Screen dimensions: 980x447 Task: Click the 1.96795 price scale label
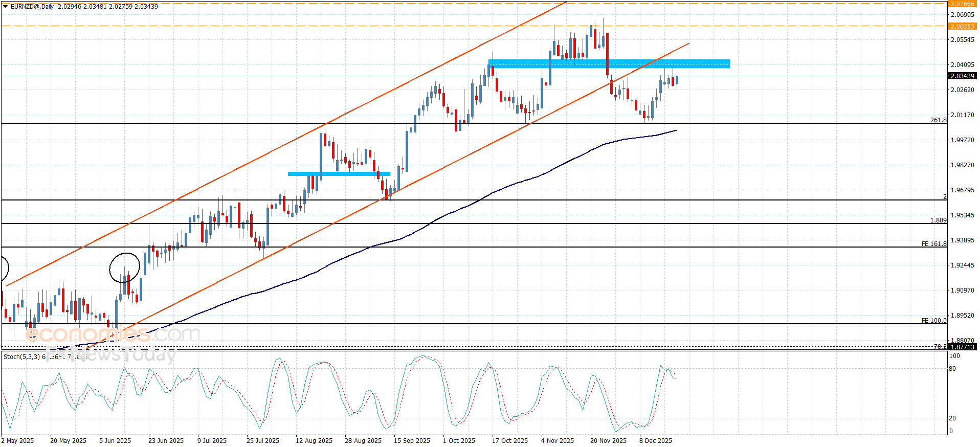coord(962,190)
